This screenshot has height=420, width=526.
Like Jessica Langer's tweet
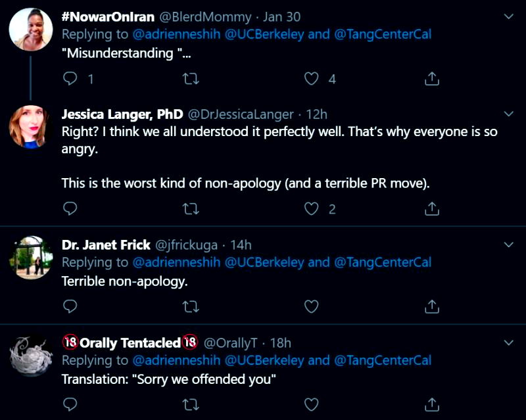click(312, 209)
